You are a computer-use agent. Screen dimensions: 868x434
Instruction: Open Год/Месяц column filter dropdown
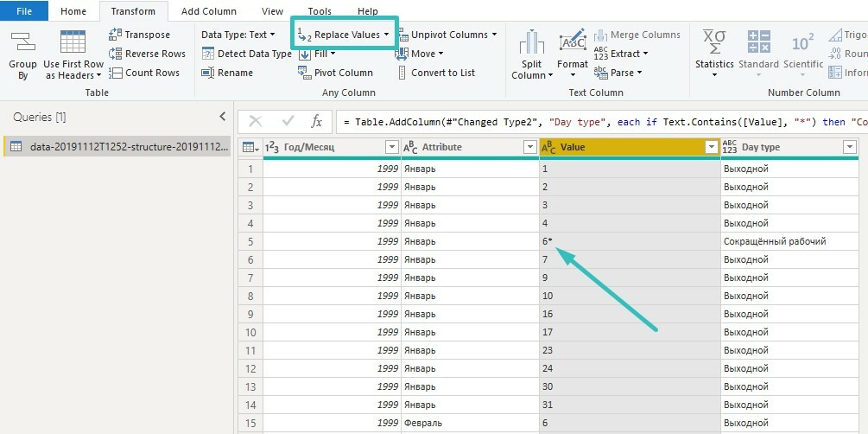(x=392, y=147)
